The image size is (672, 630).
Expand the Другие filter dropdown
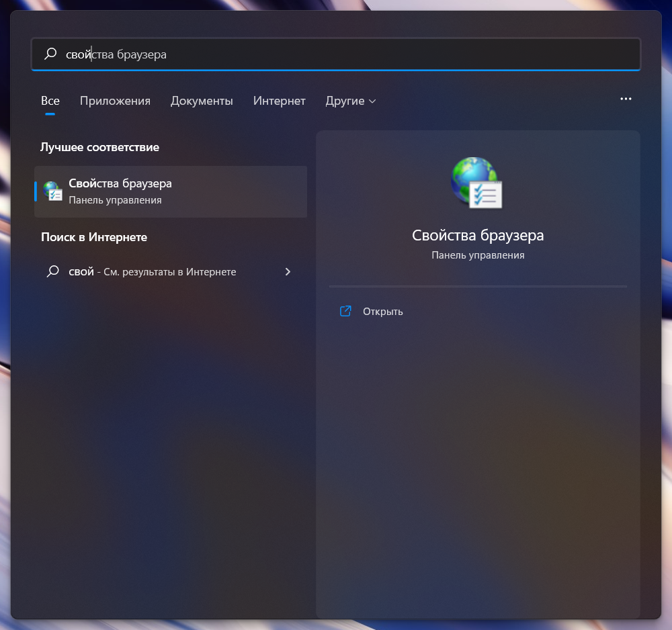(351, 101)
